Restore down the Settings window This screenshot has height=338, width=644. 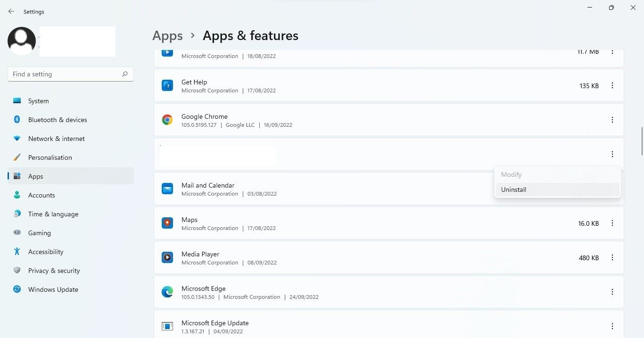coord(611,8)
